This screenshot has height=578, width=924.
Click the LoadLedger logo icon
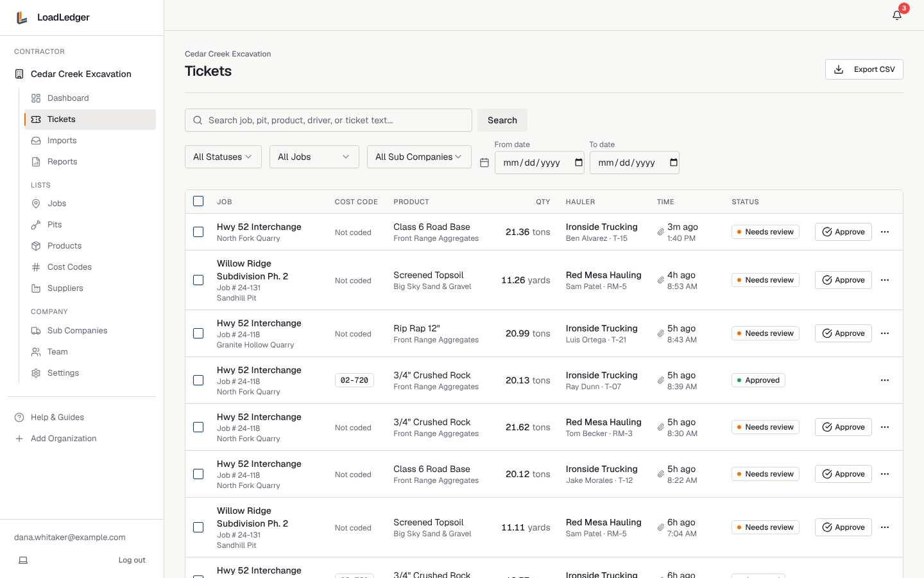click(x=22, y=17)
